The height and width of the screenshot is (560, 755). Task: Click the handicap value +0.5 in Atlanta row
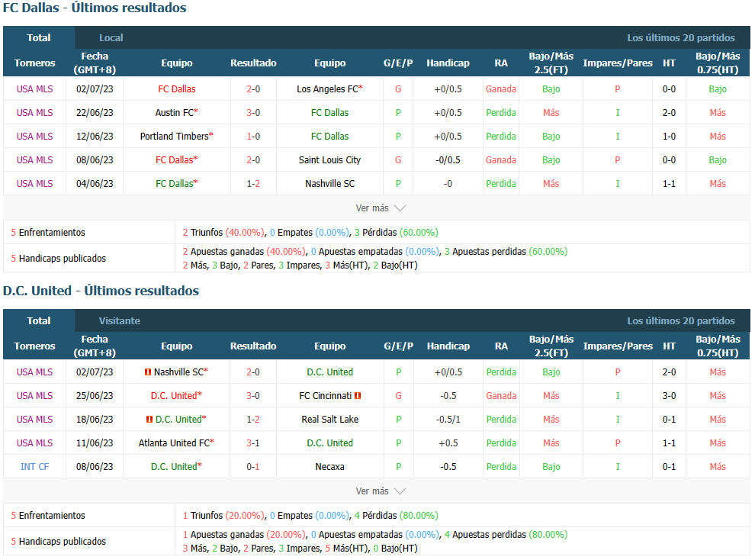point(448,443)
